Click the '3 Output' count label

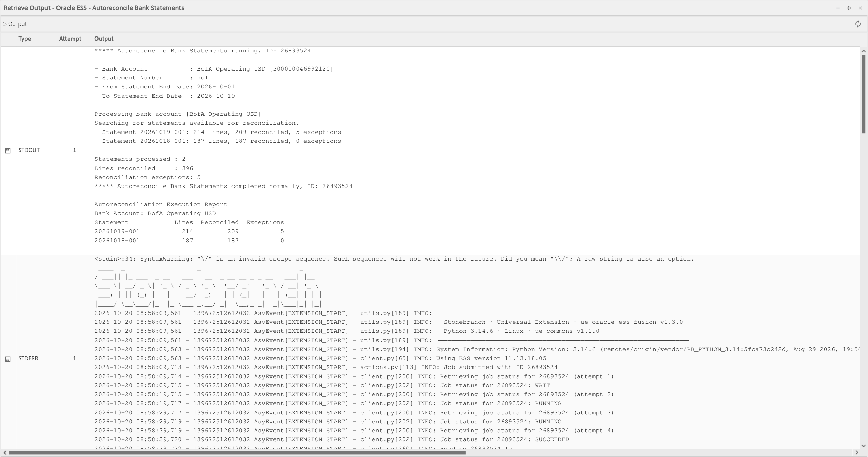coord(15,24)
